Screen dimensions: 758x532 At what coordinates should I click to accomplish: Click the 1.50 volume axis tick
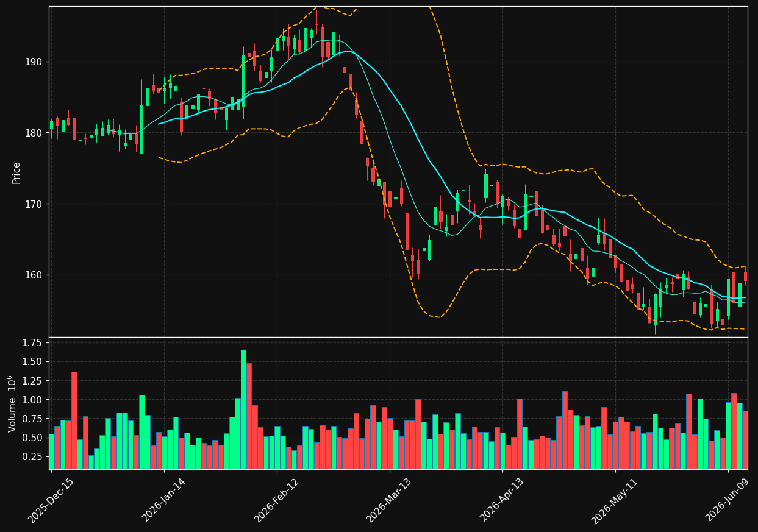(32, 362)
